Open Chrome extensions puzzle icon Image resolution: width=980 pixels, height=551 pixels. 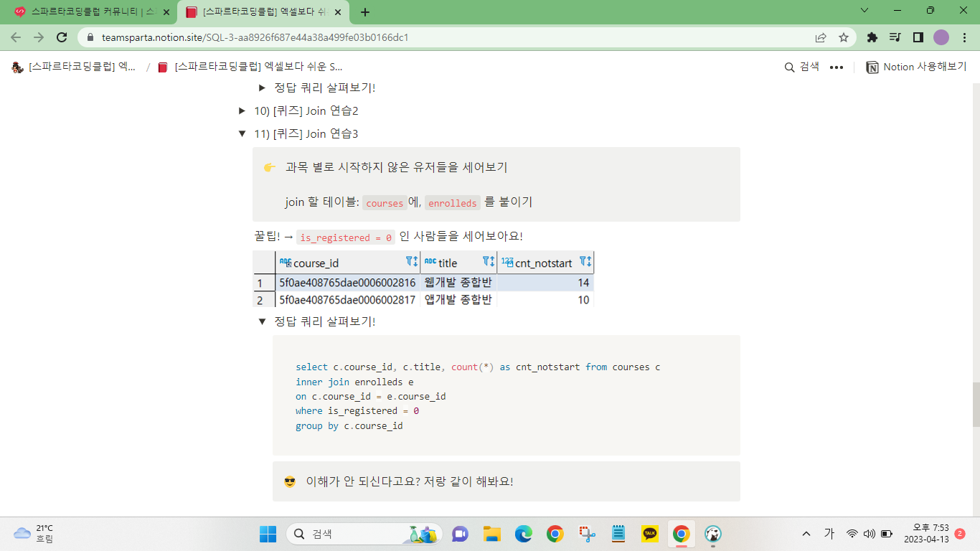coord(872,37)
